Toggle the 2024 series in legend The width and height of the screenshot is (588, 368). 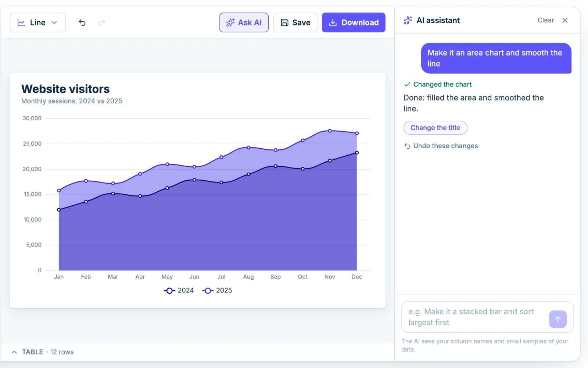click(x=179, y=290)
